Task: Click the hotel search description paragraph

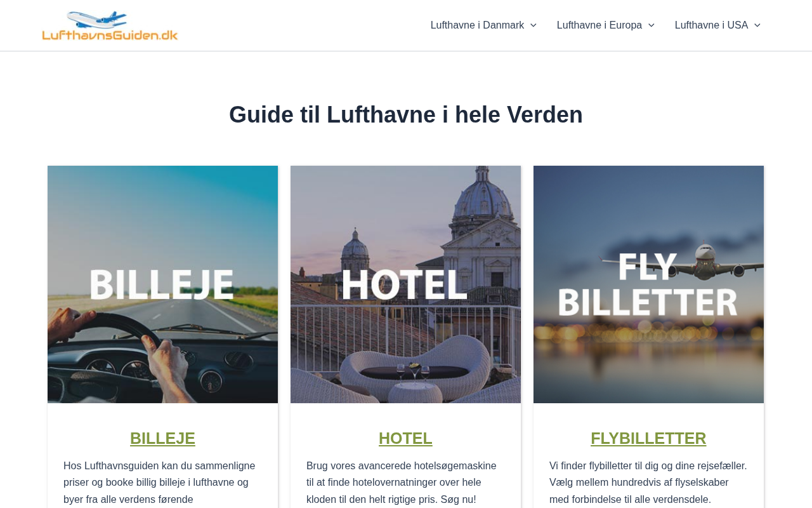Action: 405,483
